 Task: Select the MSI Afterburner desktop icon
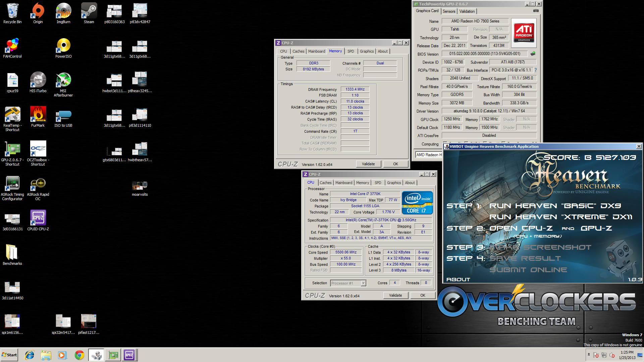(x=63, y=84)
